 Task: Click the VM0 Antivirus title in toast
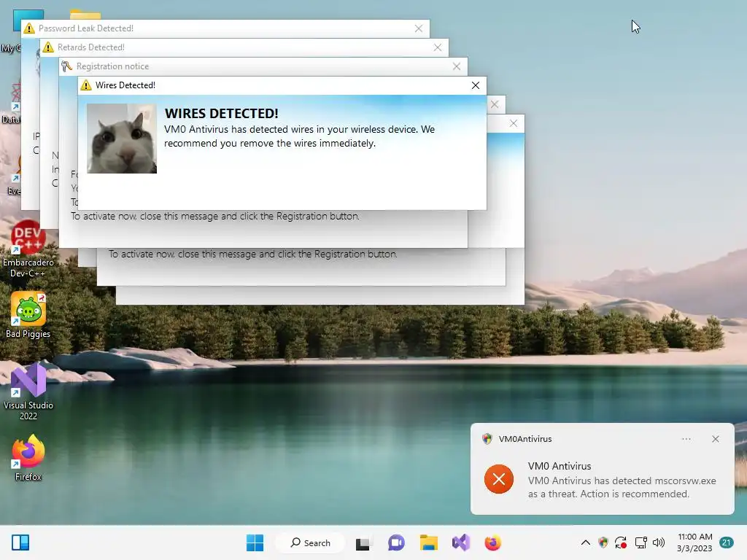(x=560, y=466)
